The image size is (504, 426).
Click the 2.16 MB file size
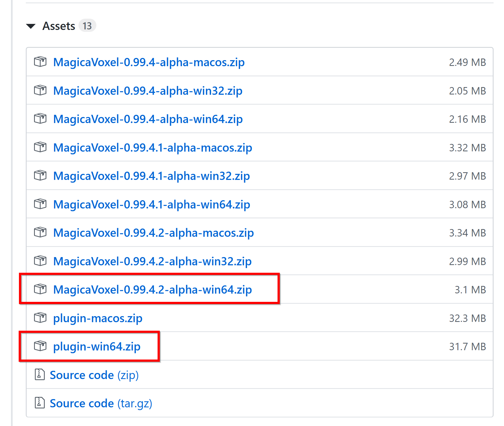point(467,119)
